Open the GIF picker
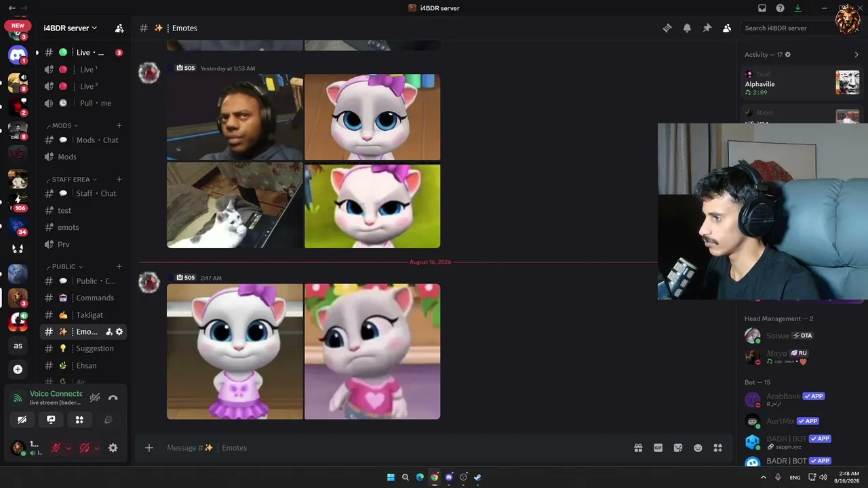This screenshot has height=488, width=868. (x=658, y=447)
